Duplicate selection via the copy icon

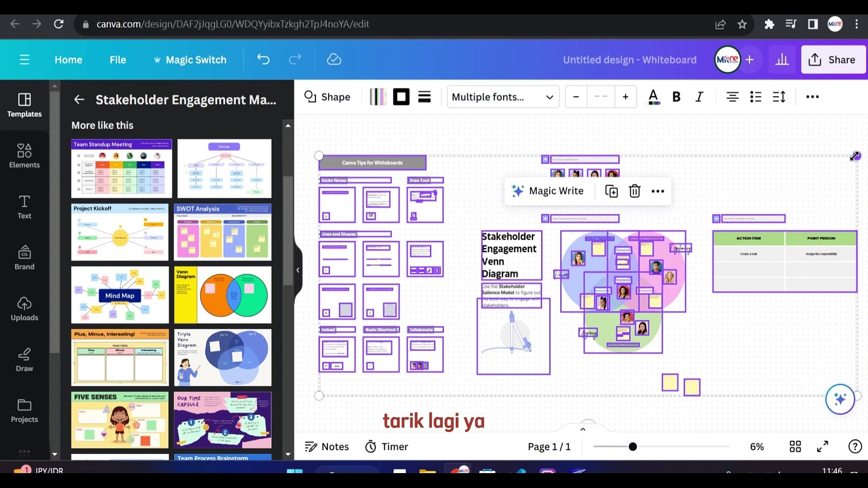pos(611,191)
